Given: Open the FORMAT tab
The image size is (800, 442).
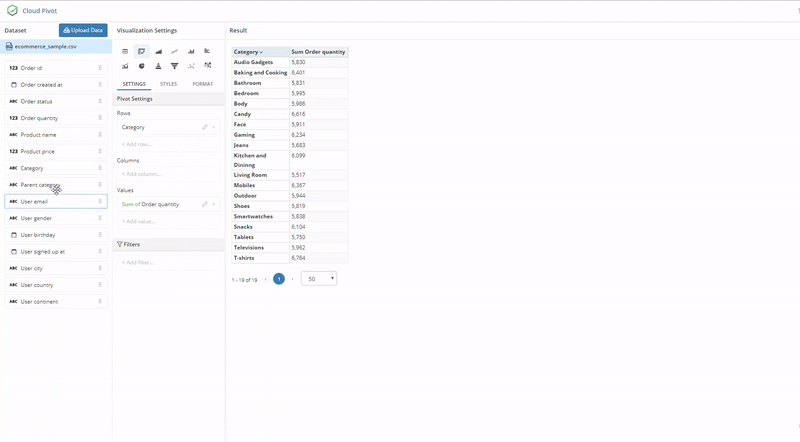Looking at the screenshot, I should click(202, 84).
